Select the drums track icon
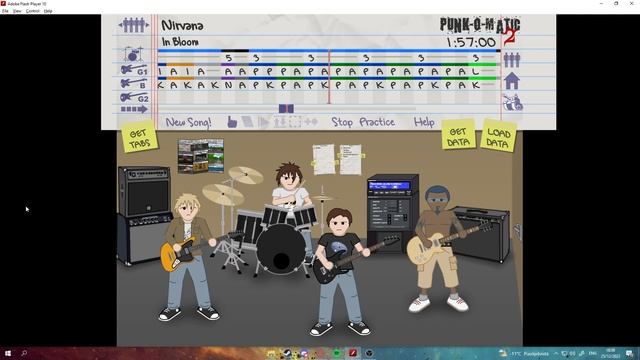The image size is (640, 360). [133, 54]
